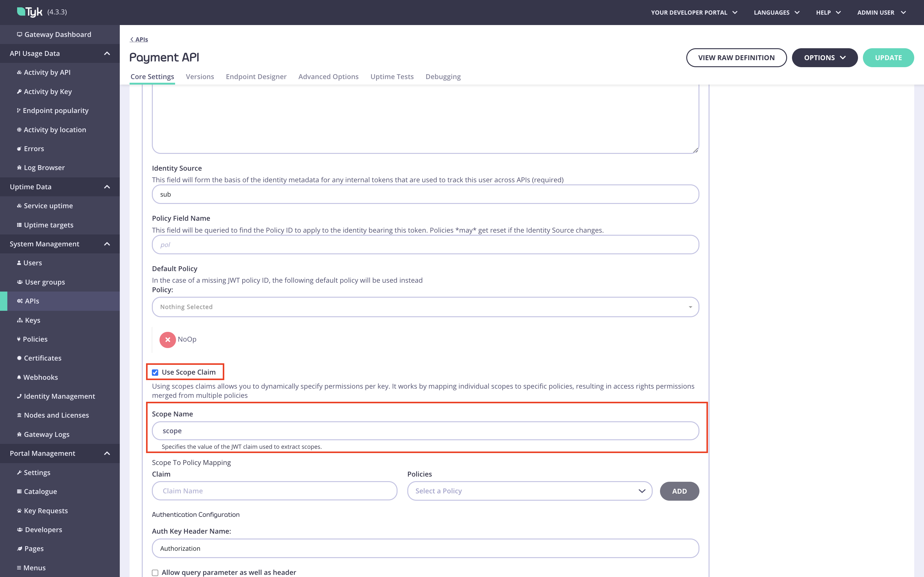The width and height of the screenshot is (924, 577).
Task: Navigate to Webhooks via sidebar icon
Action: pos(40,377)
